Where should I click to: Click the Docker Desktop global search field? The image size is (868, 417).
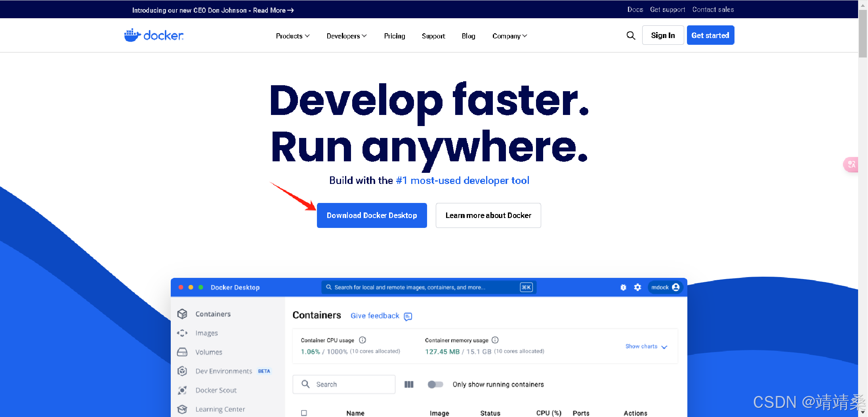[x=429, y=287]
